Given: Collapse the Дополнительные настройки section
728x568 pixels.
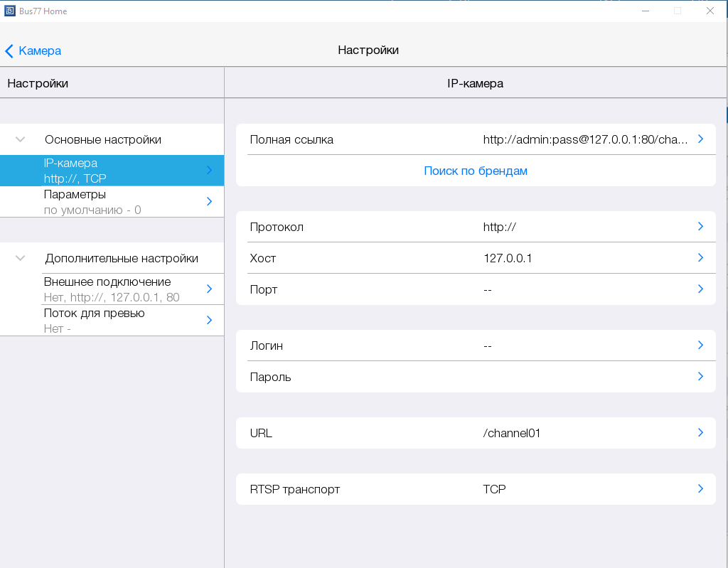Looking at the screenshot, I should coord(21,258).
